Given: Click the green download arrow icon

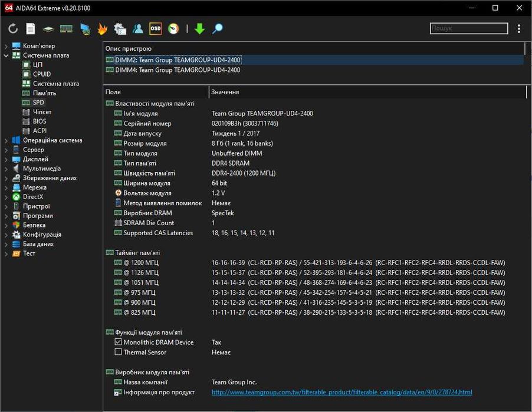Looking at the screenshot, I should coord(199,29).
